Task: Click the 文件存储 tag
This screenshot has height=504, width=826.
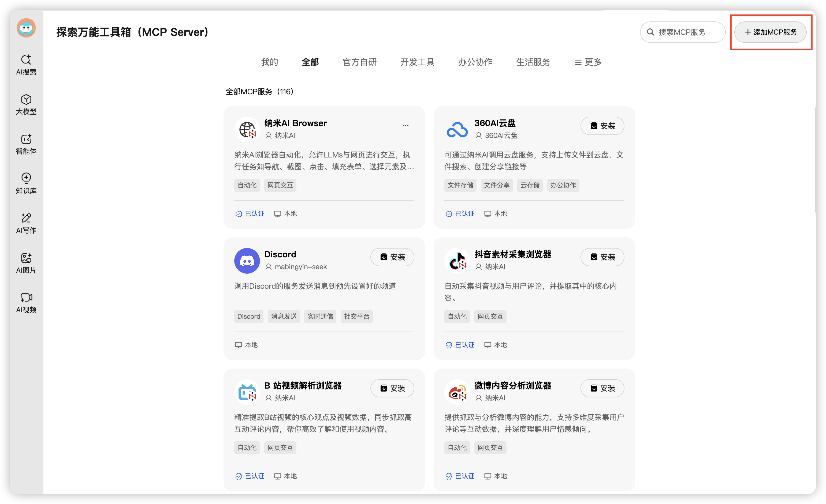Action: tap(460, 185)
